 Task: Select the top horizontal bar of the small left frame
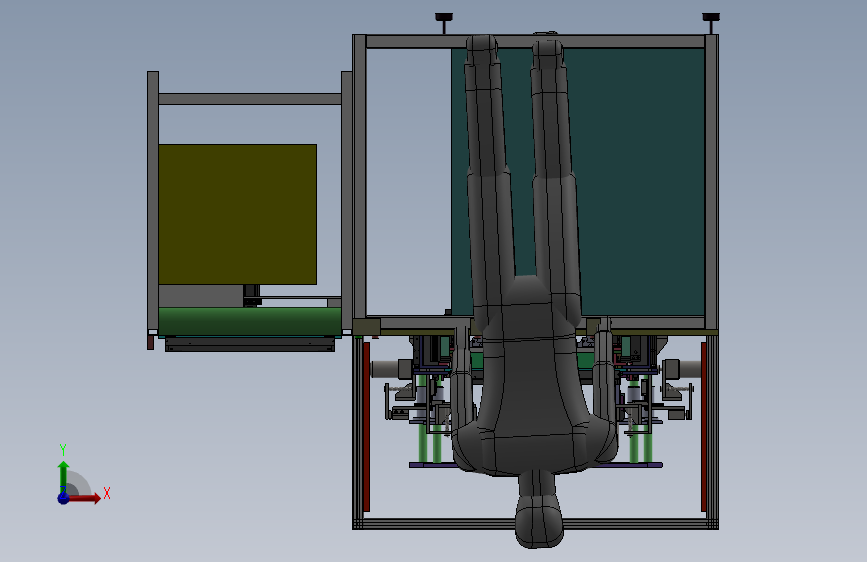tap(249, 99)
